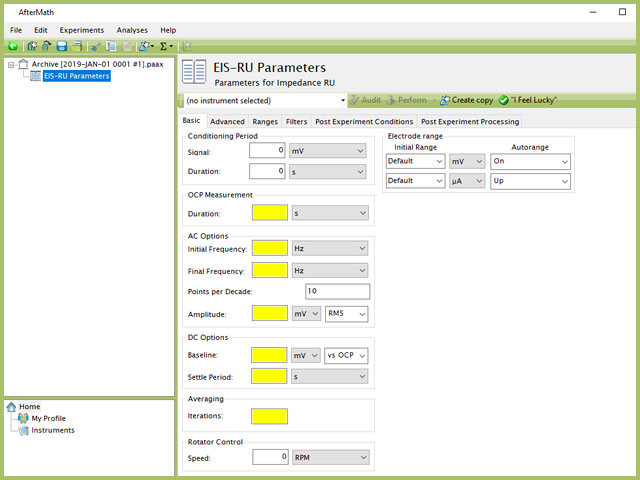Click the greyed paste toolbar icon

[x=126, y=46]
